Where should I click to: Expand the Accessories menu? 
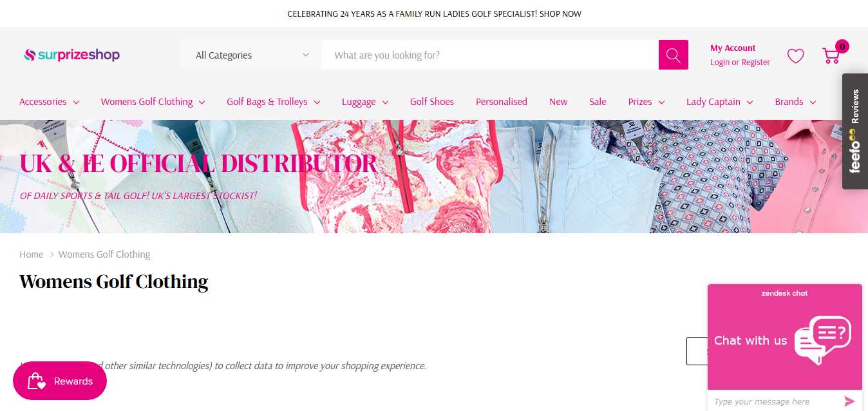(50, 102)
